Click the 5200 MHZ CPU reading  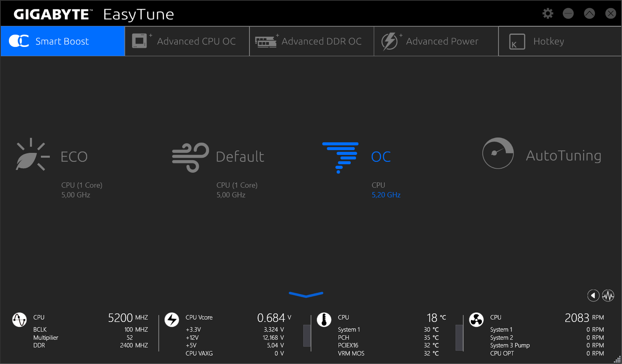point(128,318)
